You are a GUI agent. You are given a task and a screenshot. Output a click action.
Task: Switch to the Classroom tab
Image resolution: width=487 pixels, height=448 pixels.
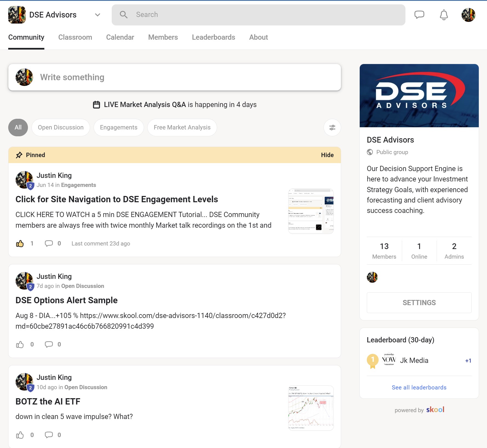click(x=75, y=37)
